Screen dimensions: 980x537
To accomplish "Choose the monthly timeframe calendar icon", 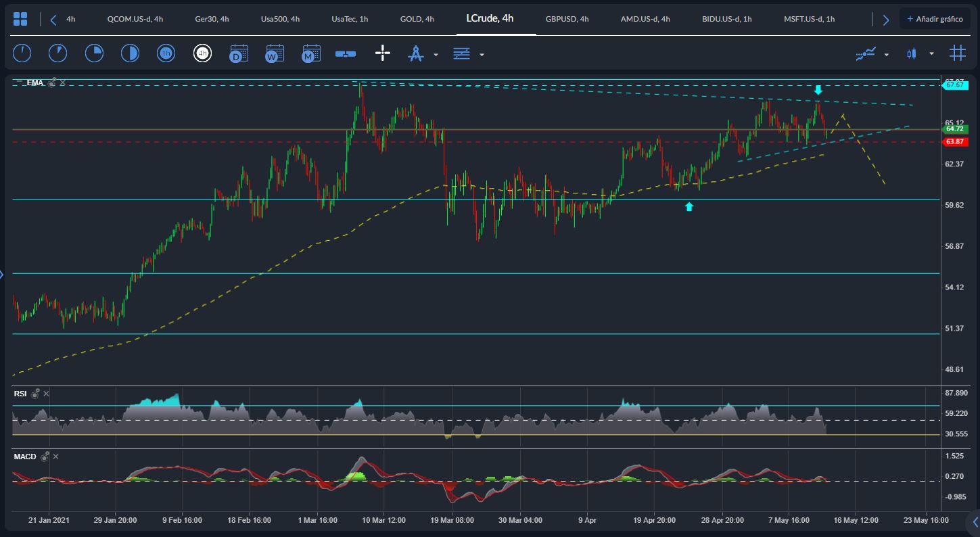I will point(311,53).
